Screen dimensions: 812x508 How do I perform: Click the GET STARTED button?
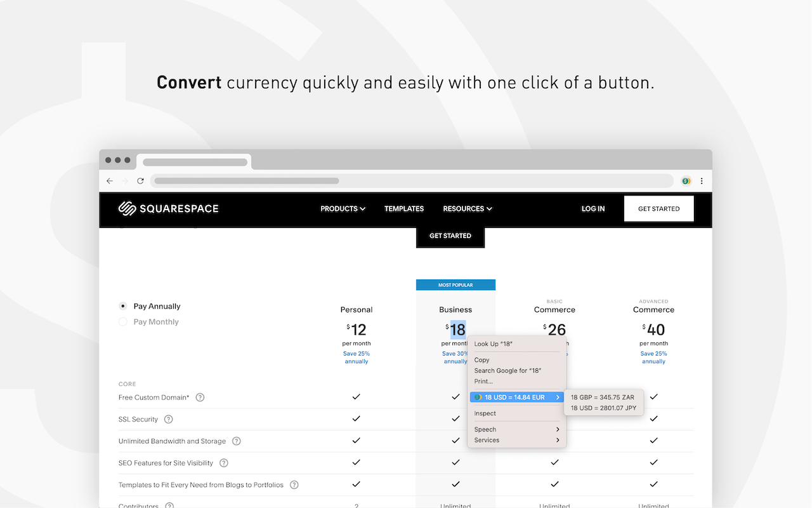[658, 208]
